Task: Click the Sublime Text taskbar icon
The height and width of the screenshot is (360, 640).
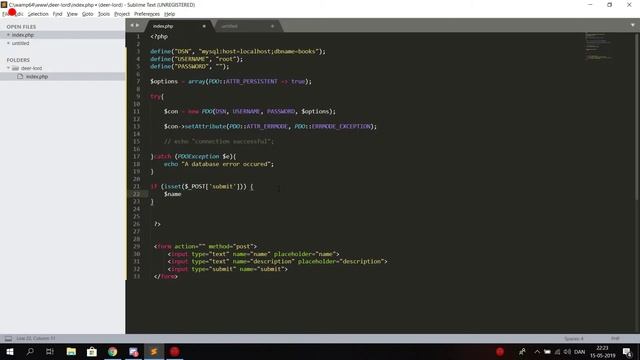Action: coord(154,351)
